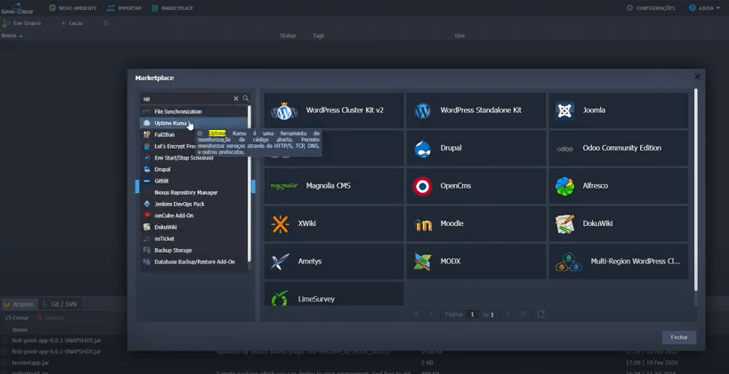
Task: Open the OpenCms package icon
Action: 423,186
